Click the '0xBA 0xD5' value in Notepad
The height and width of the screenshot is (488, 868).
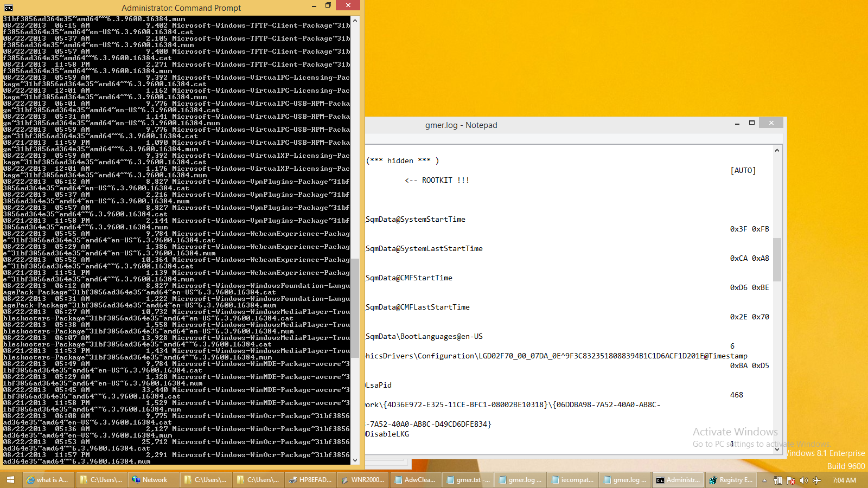tap(750, 365)
